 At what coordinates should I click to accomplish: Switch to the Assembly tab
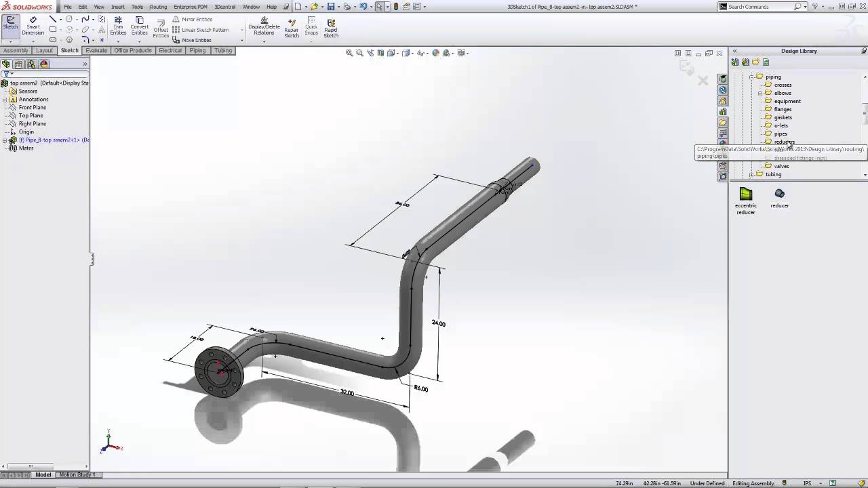16,51
